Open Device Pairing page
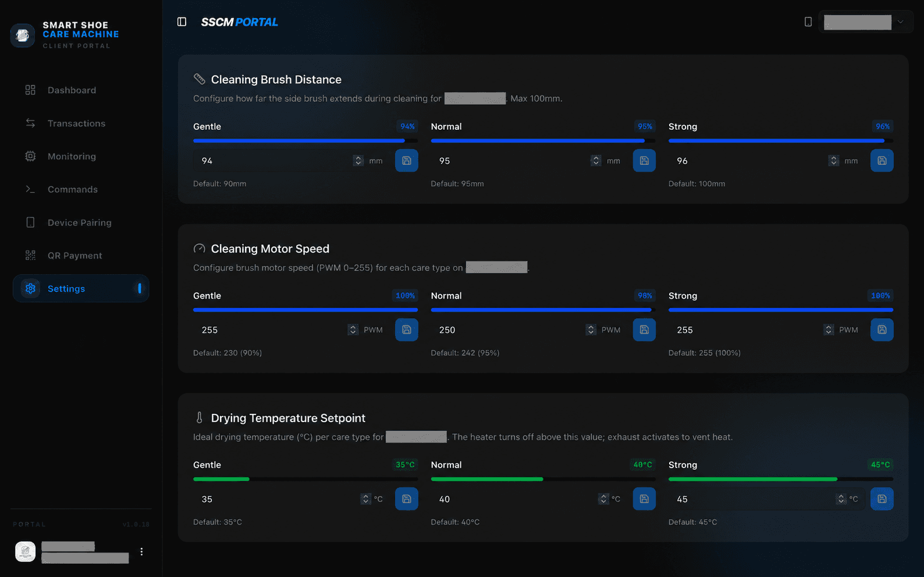This screenshot has height=577, width=924. (81, 222)
